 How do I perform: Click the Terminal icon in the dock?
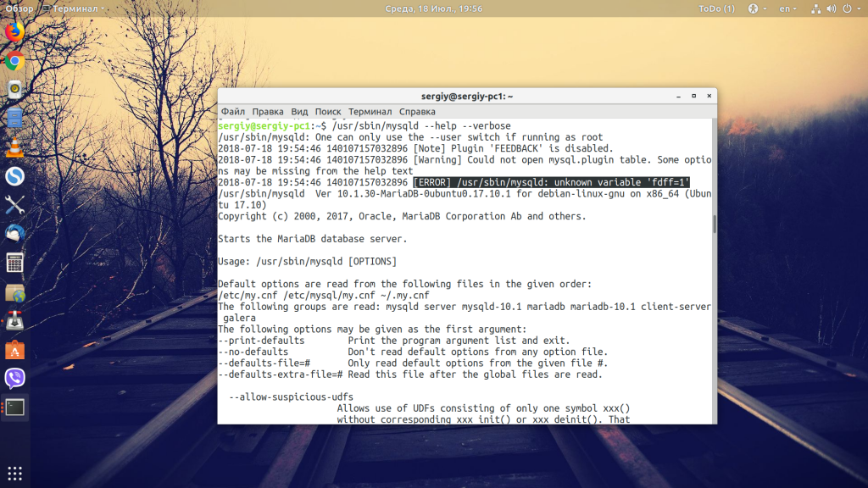point(14,407)
